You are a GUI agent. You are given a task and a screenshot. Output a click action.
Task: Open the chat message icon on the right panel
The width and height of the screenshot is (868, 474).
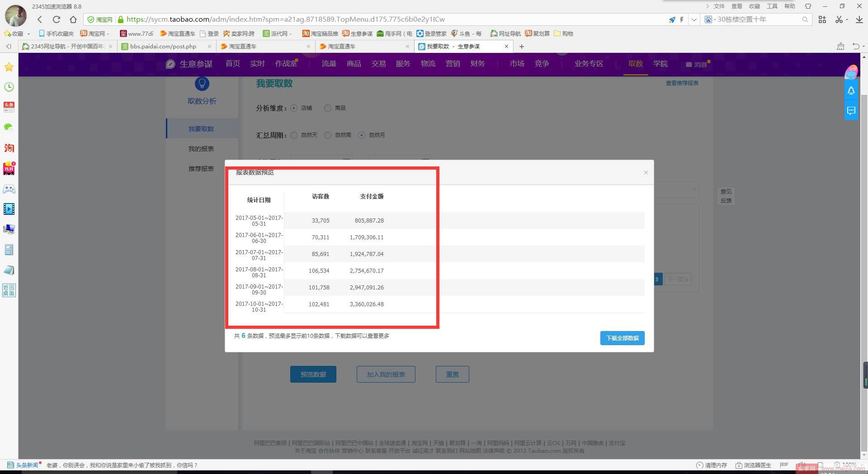click(x=851, y=111)
